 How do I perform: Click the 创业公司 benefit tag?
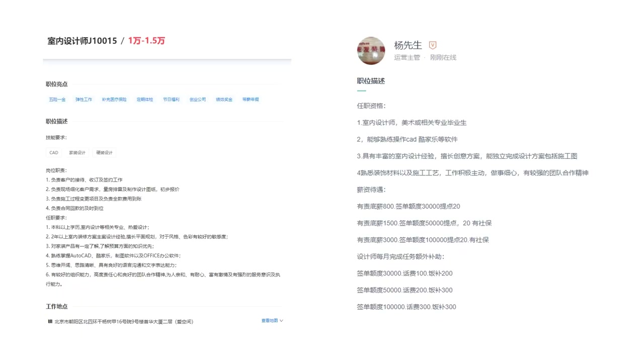coord(197,100)
